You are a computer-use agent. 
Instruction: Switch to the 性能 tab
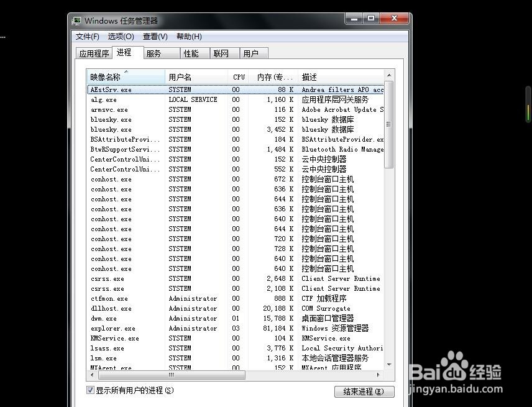pyautogui.click(x=195, y=53)
